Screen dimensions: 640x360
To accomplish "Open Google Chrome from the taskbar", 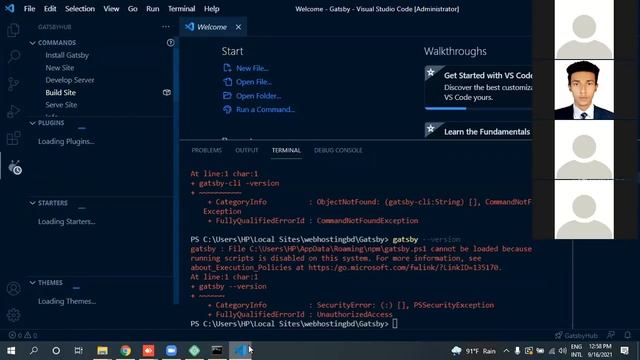I will 125,350.
